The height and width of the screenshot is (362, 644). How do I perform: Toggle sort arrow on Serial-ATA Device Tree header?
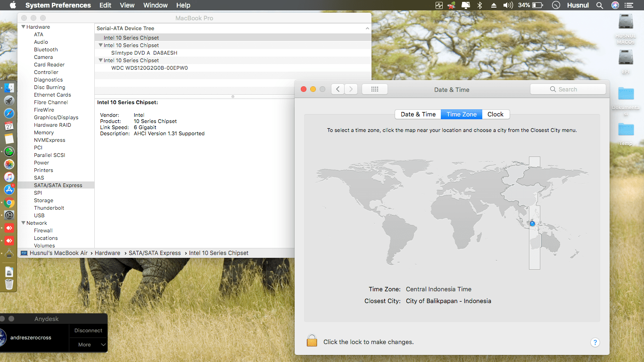pyautogui.click(x=367, y=28)
